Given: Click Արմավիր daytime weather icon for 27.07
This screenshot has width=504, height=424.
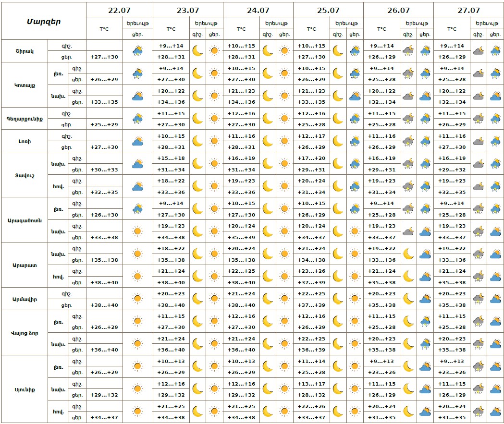Looking at the screenshot, I should tap(495, 299).
